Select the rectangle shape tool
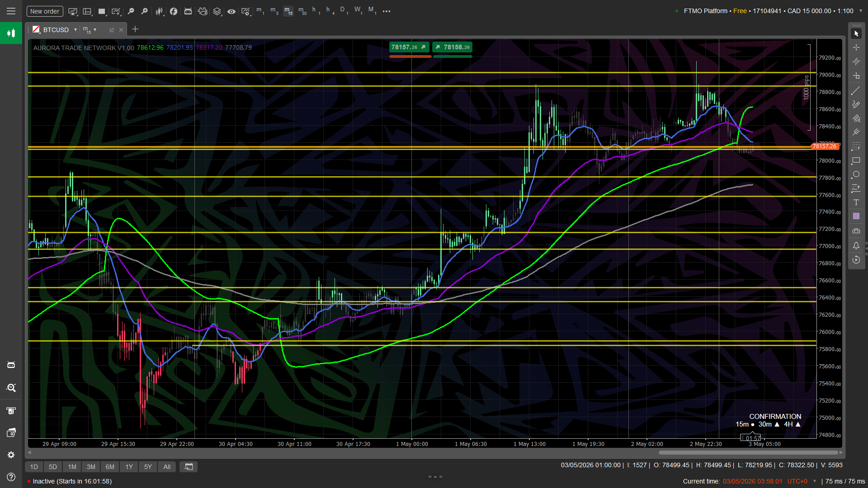The width and height of the screenshot is (868, 488). tap(856, 160)
